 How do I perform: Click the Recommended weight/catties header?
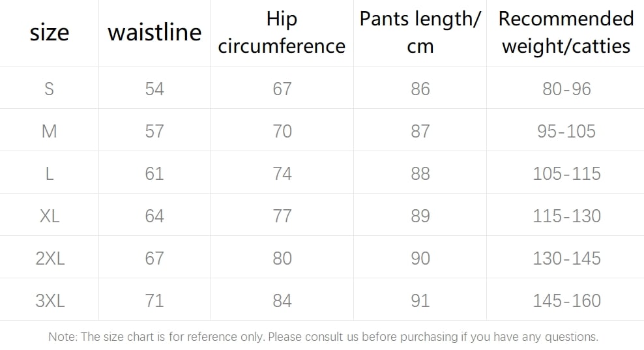tap(566, 33)
